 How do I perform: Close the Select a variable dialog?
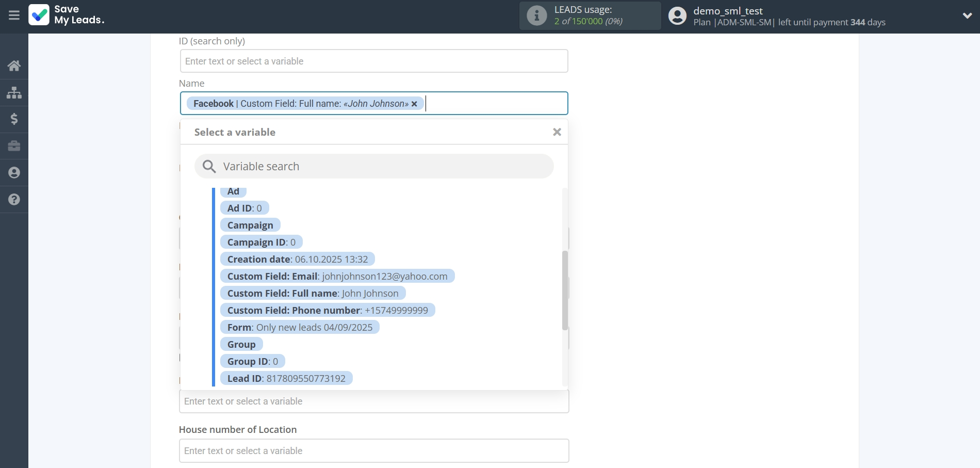(557, 132)
